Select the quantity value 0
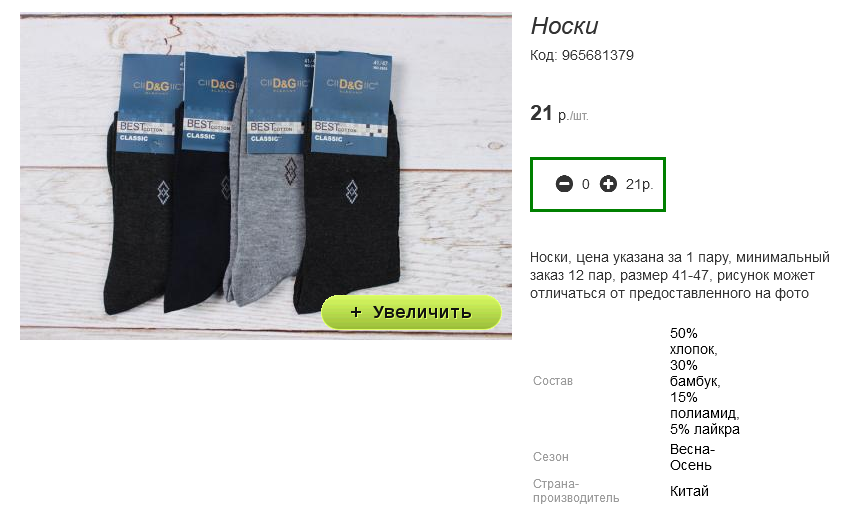This screenshot has width=848, height=508. pos(586,184)
